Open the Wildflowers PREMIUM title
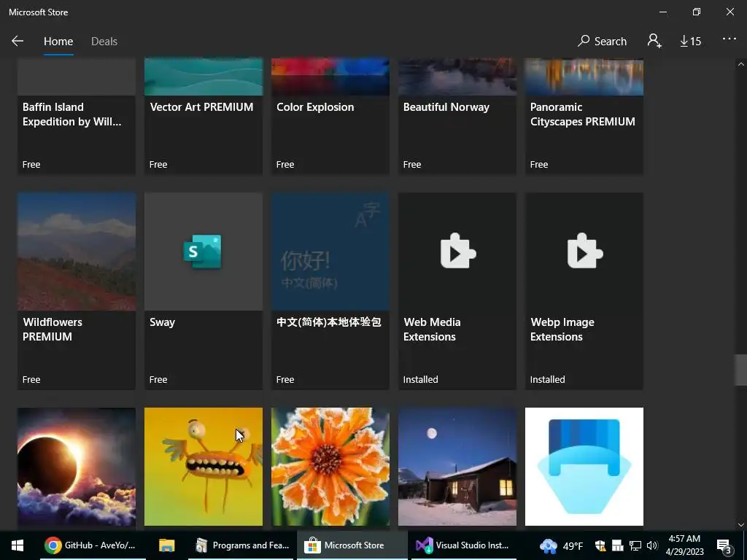 [53, 329]
